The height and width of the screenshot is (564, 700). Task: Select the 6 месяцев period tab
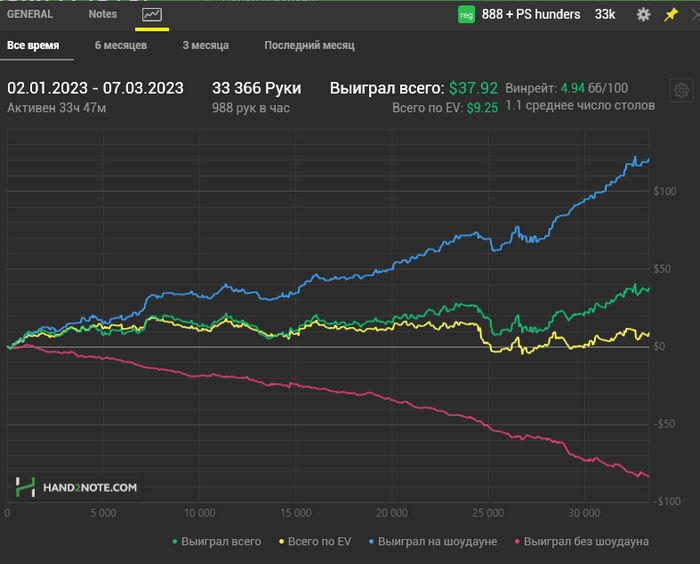coord(121,46)
